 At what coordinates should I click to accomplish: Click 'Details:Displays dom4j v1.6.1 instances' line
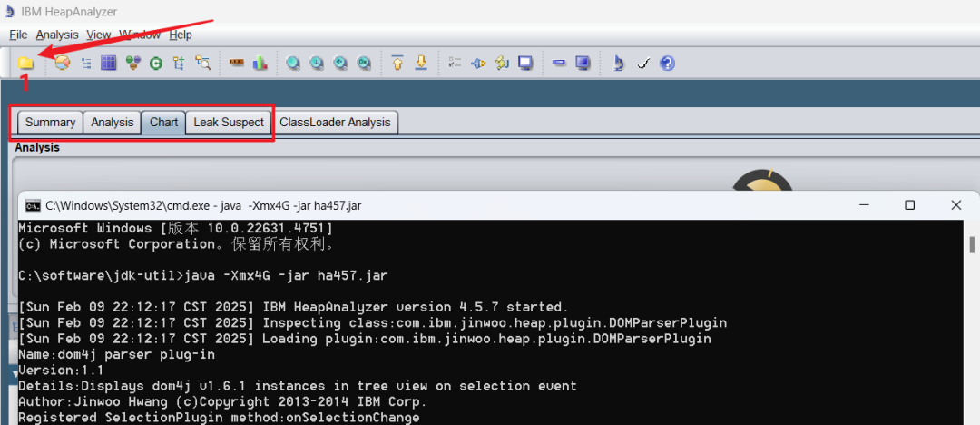click(x=298, y=386)
